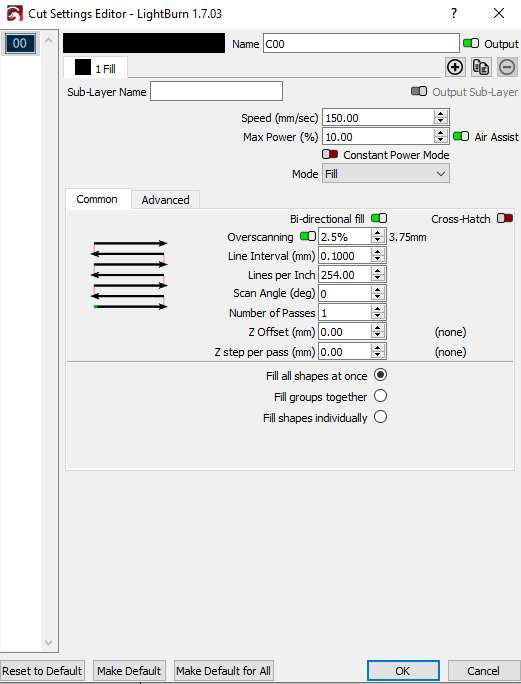This screenshot has height=684, width=521.
Task: Click the Z Offset value field
Action: [x=345, y=332]
